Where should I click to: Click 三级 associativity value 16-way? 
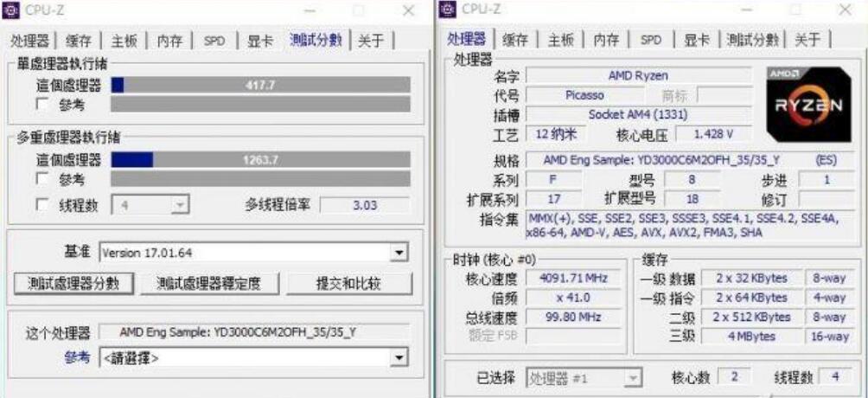tap(829, 337)
